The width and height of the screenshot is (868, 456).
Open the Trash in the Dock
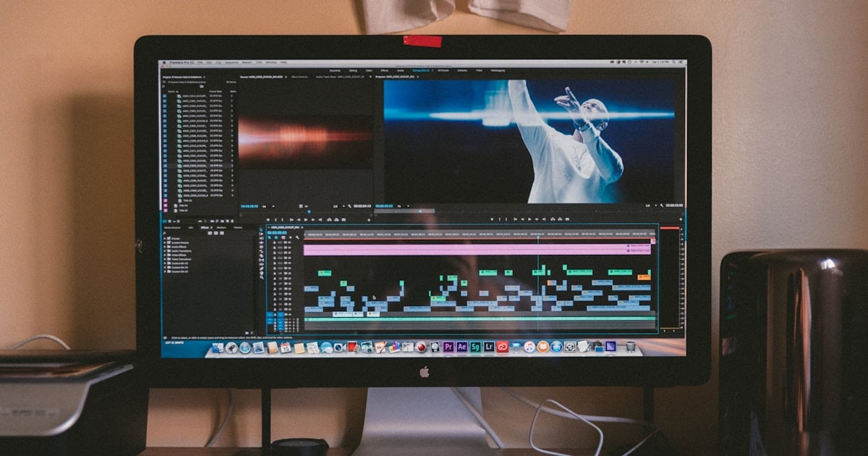point(630,346)
